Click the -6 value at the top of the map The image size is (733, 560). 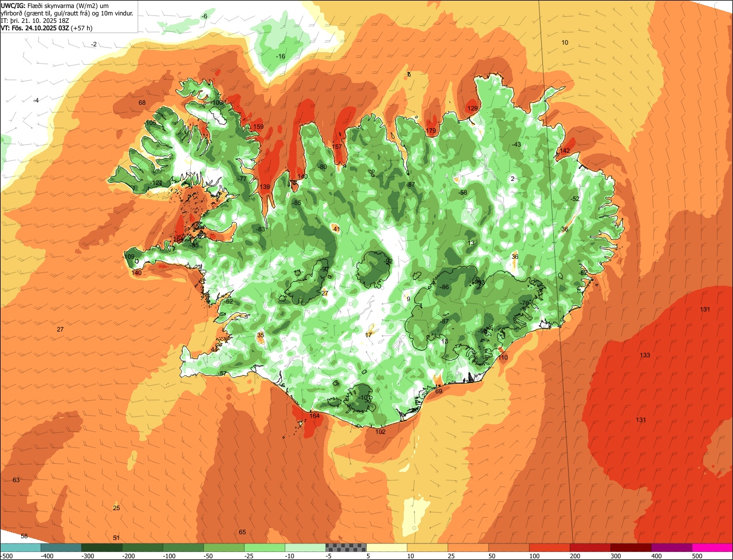pos(204,16)
